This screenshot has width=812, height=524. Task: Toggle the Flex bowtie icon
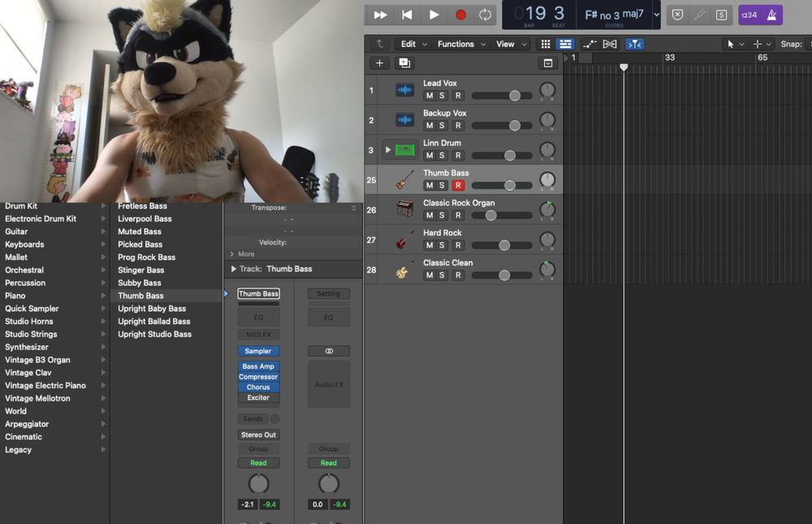610,44
